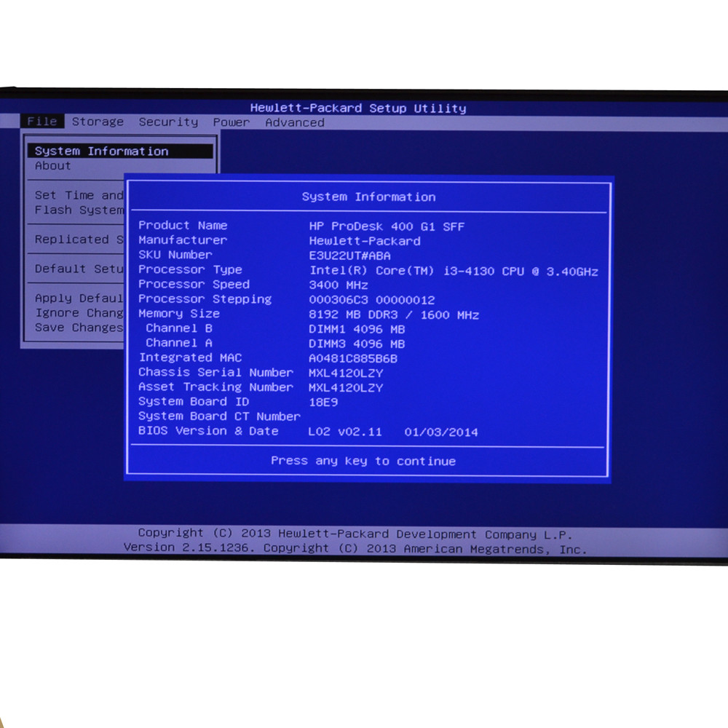The height and width of the screenshot is (728, 728).
Task: Click the BIOS Version & Date row
Action: coord(207,431)
